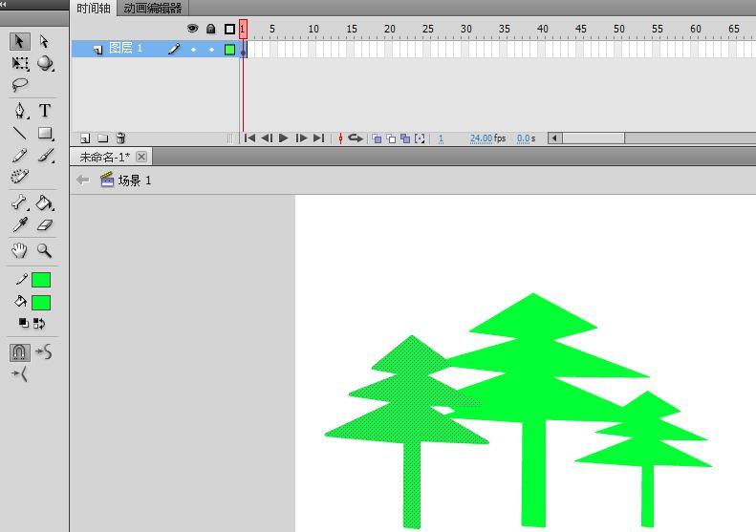Open the fill color swatch
The height and width of the screenshot is (532, 756).
tap(41, 303)
